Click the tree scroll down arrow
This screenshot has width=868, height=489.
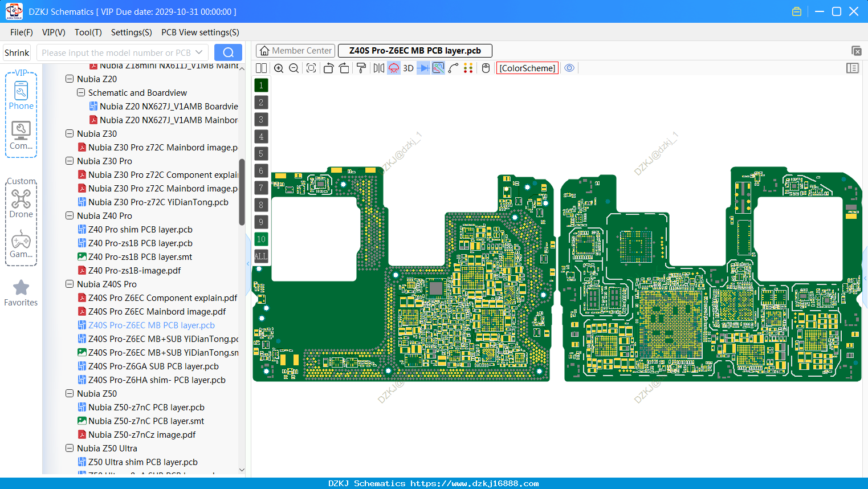coord(242,470)
